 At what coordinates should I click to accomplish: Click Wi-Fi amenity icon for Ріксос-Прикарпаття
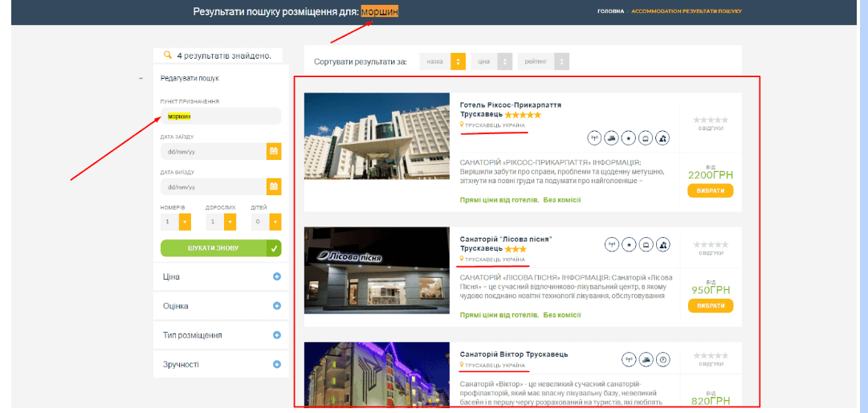tap(594, 138)
